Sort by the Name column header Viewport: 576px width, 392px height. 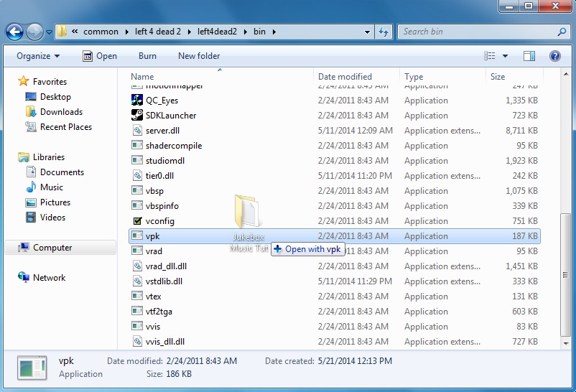tap(142, 77)
